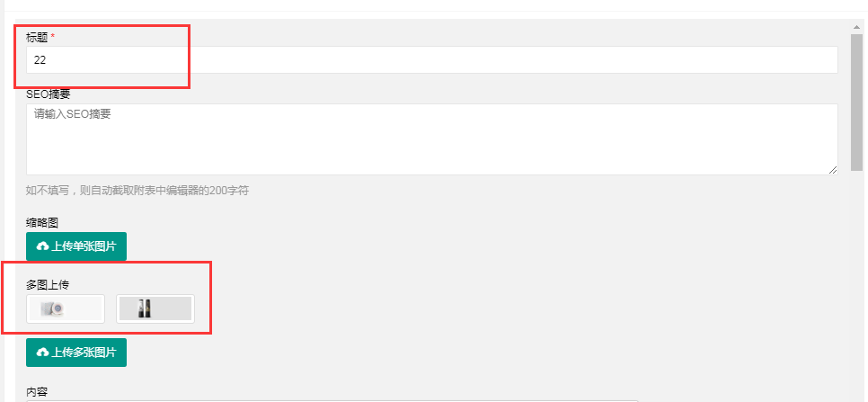Click the gray 200字符 hint text
The width and height of the screenshot is (868, 402).
coord(137,191)
